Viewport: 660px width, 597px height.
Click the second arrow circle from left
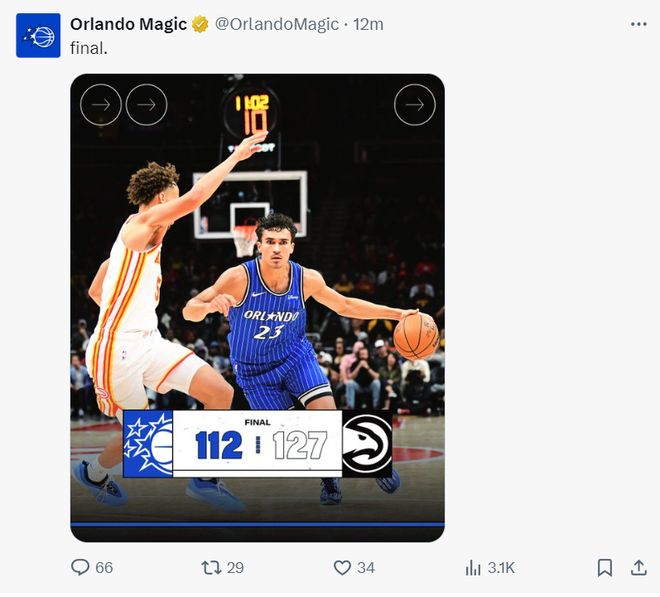click(x=146, y=104)
